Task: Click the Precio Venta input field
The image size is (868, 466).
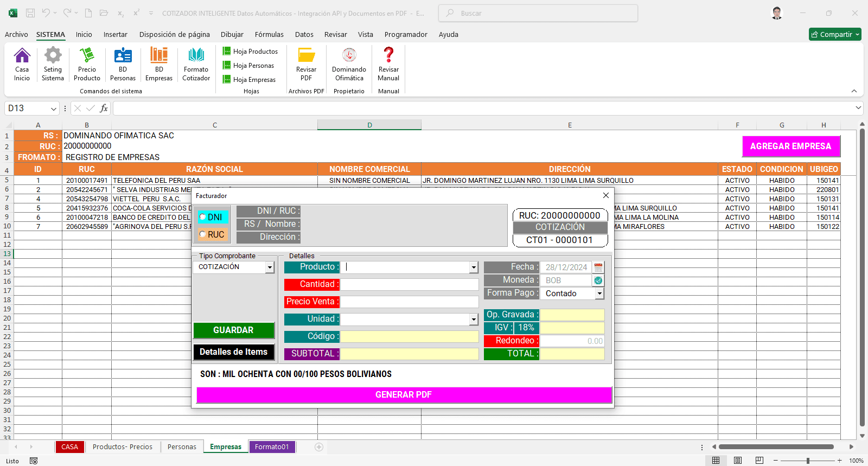Action: (410, 302)
